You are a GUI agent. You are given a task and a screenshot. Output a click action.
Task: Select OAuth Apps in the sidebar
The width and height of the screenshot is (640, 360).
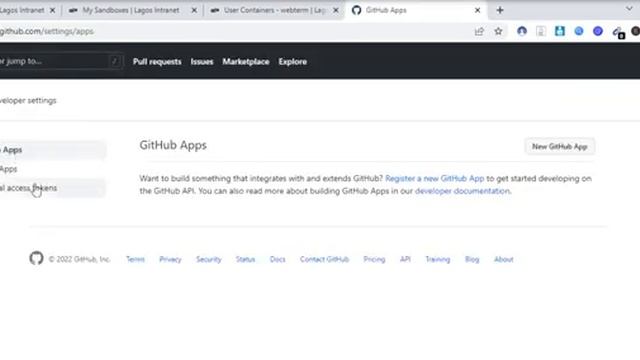pyautogui.click(x=52, y=169)
